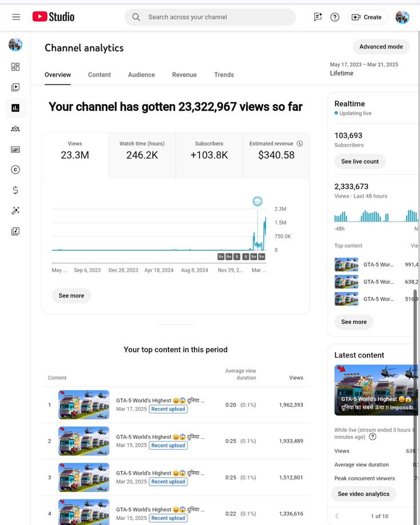Open Copyright icon in sidebar
This screenshot has width=420, height=525.
click(15, 170)
